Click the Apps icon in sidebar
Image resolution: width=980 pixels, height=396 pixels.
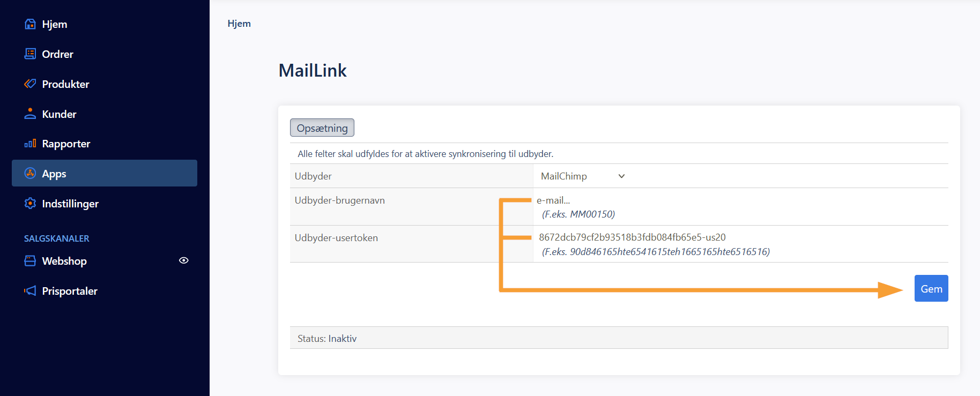click(x=30, y=173)
